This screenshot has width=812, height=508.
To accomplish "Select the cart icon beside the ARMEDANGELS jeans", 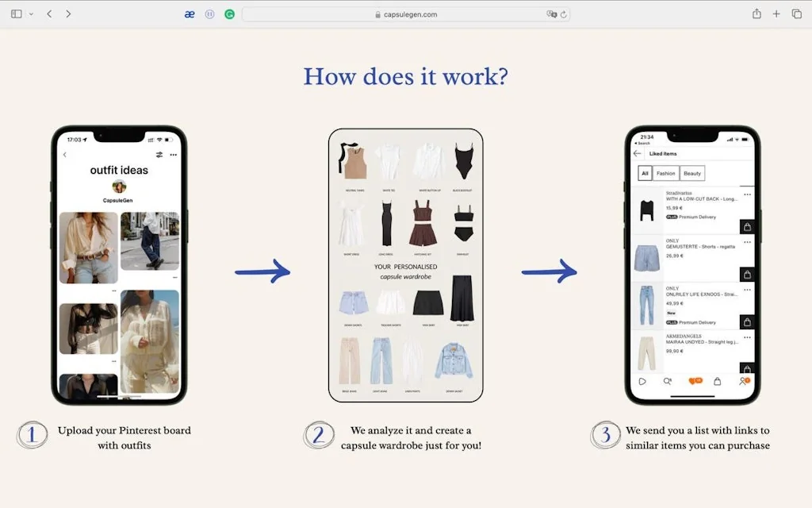I will [748, 368].
